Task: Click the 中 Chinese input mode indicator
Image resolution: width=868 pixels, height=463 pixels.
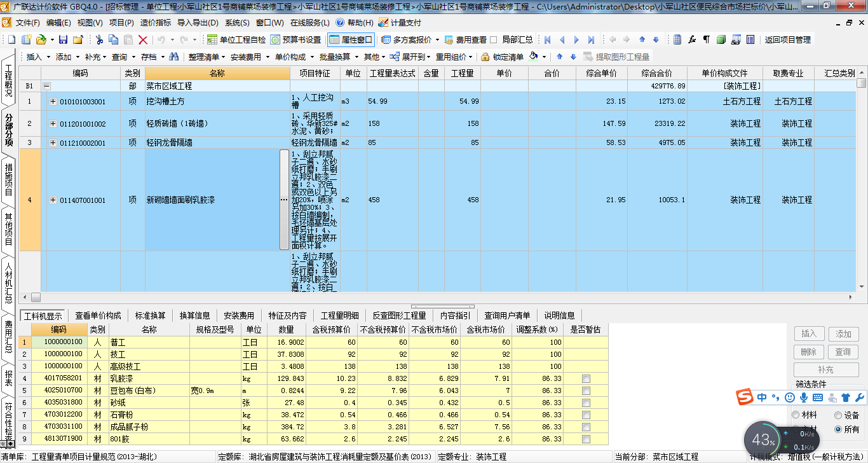Action: click(x=762, y=397)
